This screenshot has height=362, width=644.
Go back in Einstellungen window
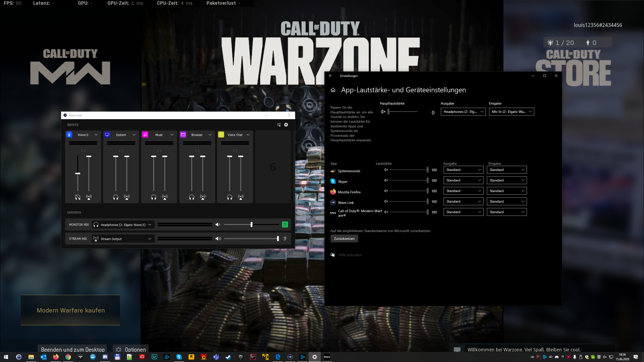pyautogui.click(x=331, y=76)
